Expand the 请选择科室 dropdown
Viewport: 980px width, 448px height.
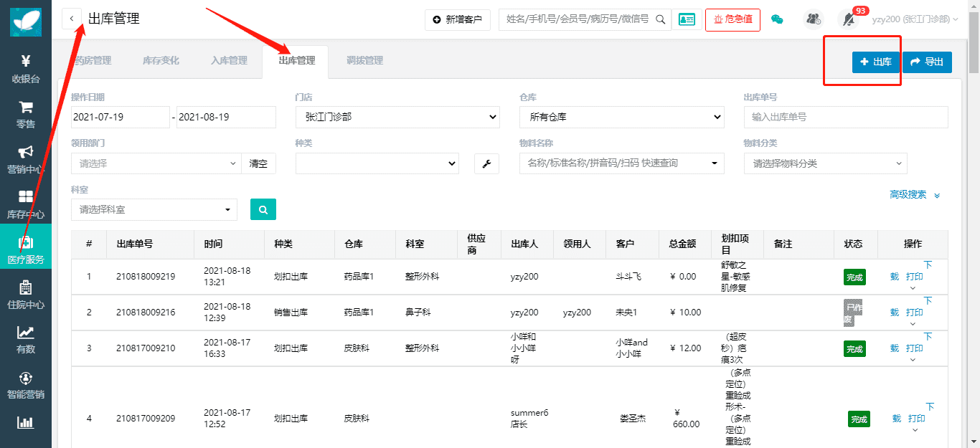tap(154, 209)
